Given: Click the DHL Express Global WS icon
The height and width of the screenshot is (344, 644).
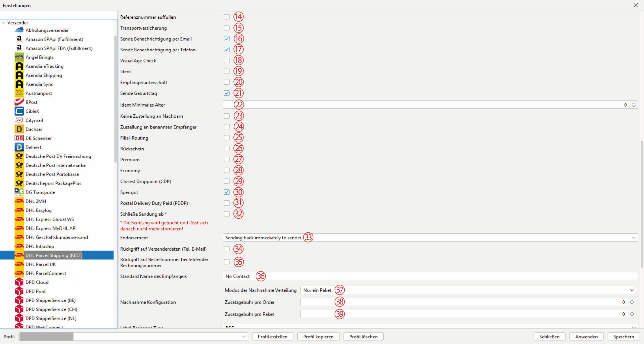Looking at the screenshot, I should point(19,219).
